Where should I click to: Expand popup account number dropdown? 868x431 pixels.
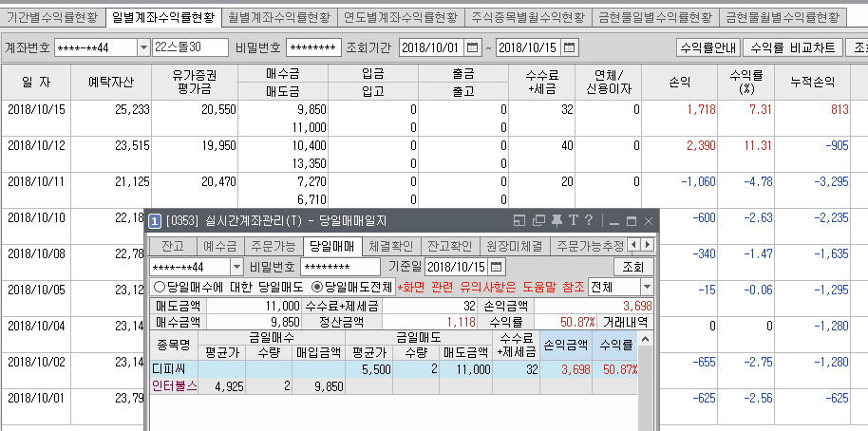click(x=236, y=267)
